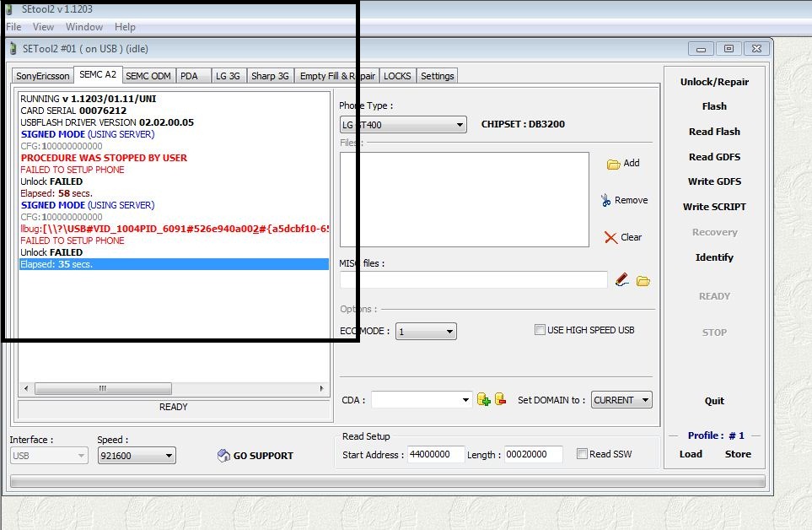Click inside the Files list box
The width and height of the screenshot is (812, 530).
[465, 199]
